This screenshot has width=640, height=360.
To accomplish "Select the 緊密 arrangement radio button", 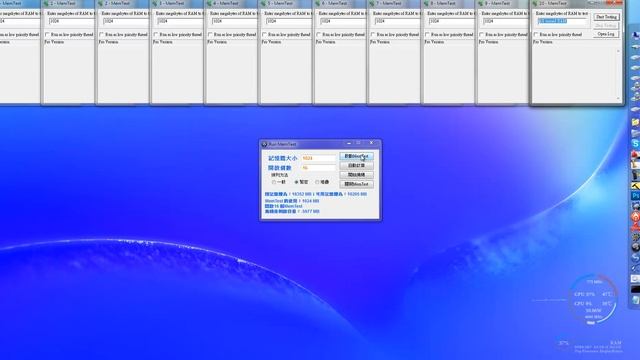I will pyautogui.click(x=296, y=182).
